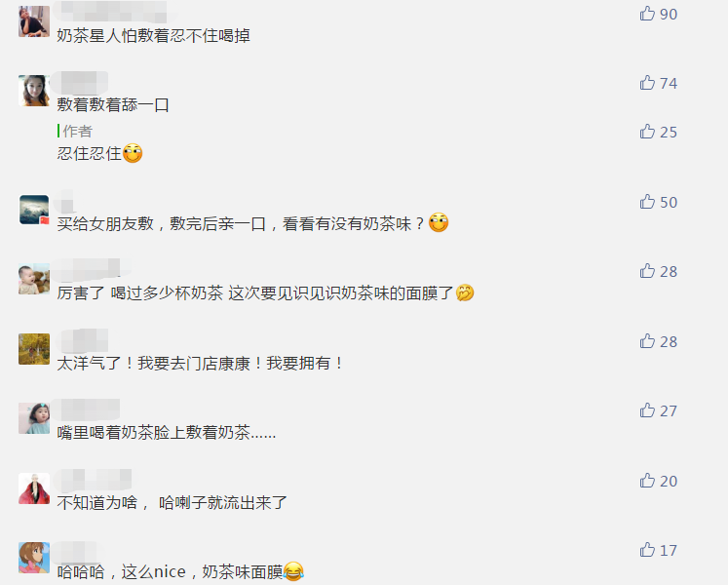Like the comment with 20 likes
The image size is (728, 585).
[x=647, y=481]
